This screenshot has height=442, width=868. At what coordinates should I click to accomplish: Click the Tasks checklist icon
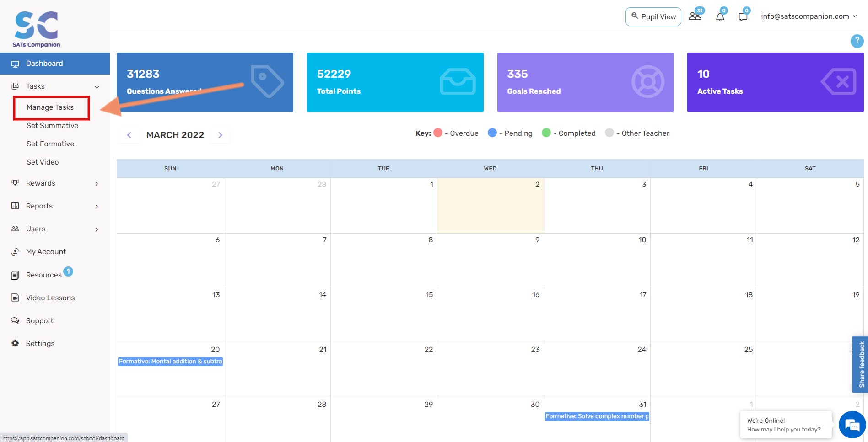(x=15, y=86)
